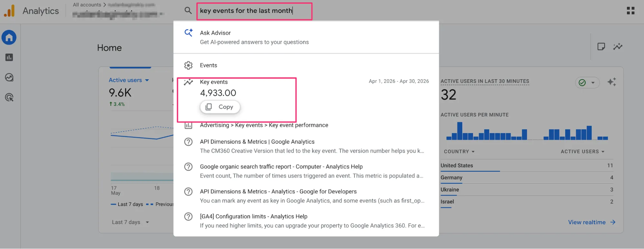Click the sparkle insights icon on realtime card
Screen dimensions: 644x249
click(611, 82)
